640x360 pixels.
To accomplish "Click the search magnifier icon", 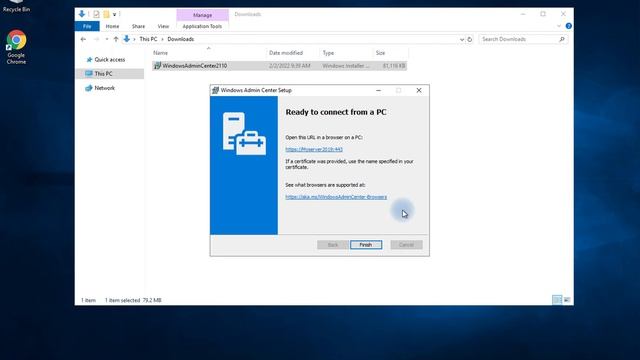I will click(x=562, y=39).
